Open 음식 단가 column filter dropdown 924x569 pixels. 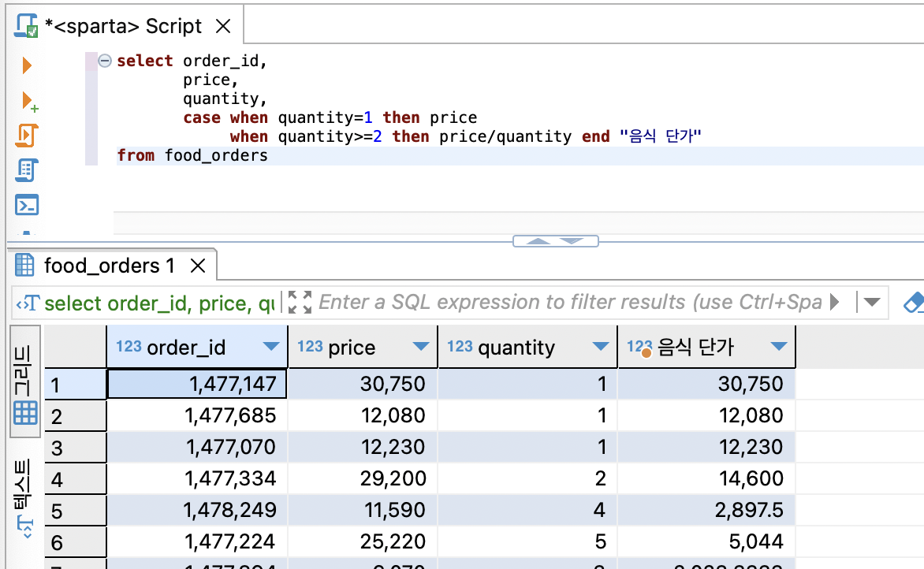779,346
